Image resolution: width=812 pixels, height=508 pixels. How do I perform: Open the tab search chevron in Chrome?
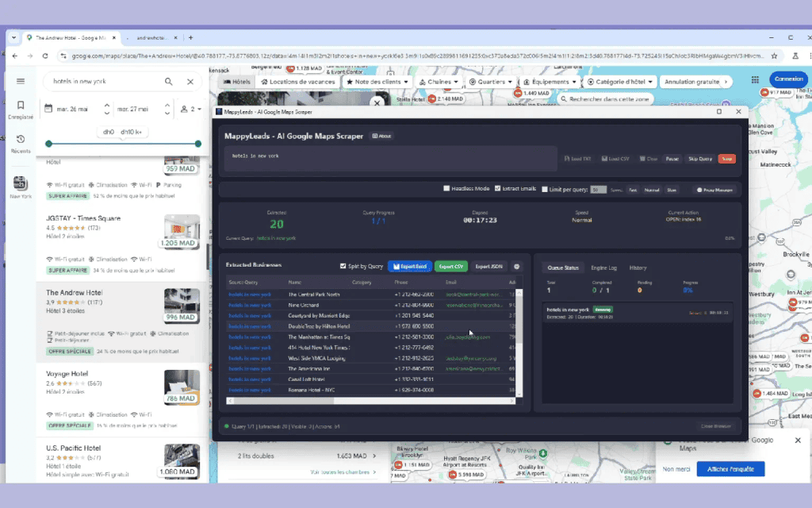(14, 38)
